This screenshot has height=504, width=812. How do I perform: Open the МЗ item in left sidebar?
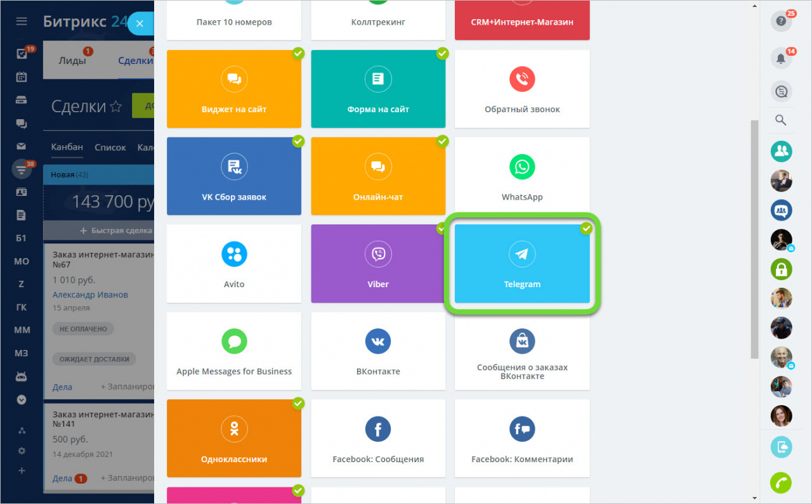(22, 353)
